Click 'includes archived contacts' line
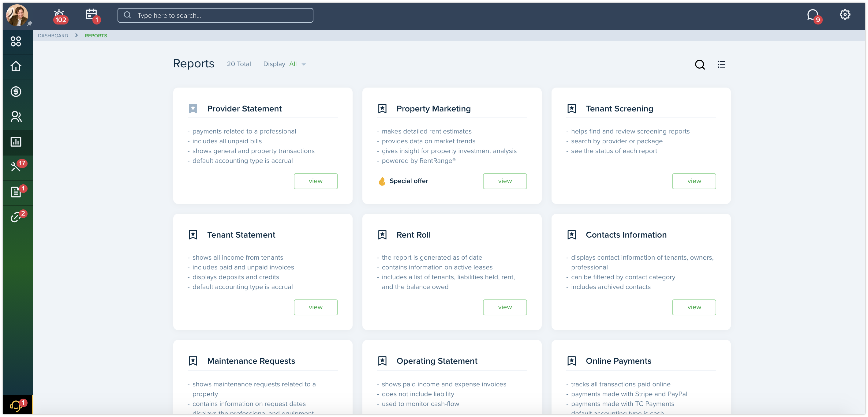Viewport: 868px width, 417px height. tap(611, 287)
